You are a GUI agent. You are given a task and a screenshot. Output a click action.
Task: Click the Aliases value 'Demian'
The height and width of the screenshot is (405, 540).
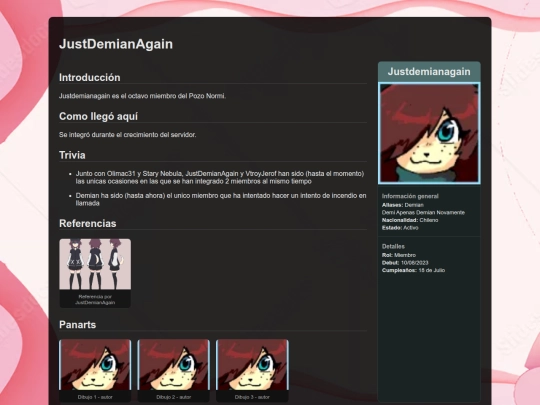click(414, 205)
